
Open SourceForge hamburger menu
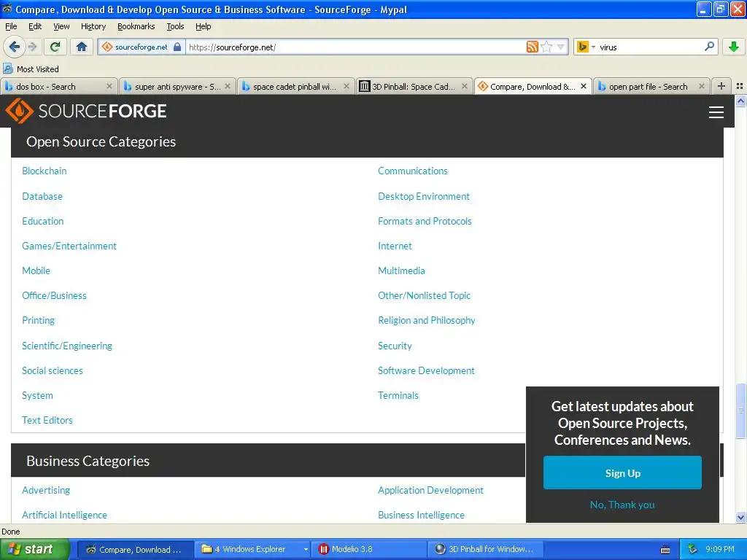pyautogui.click(x=716, y=112)
